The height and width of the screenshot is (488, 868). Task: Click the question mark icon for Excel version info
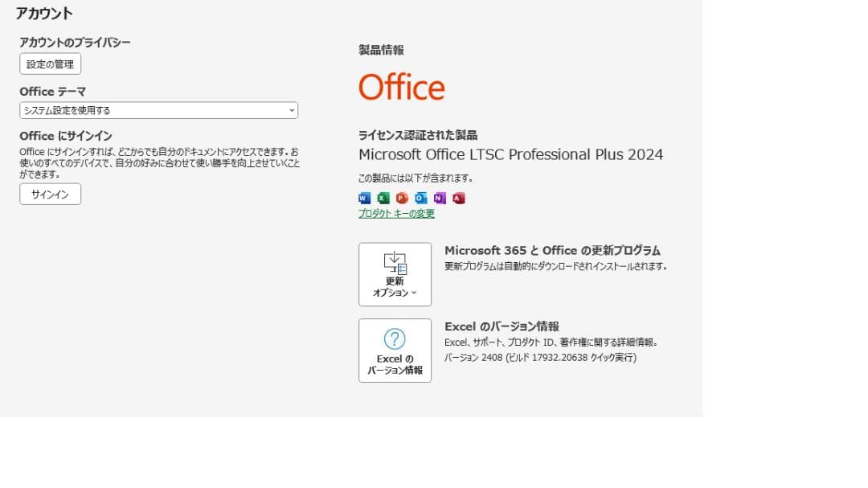point(394,337)
